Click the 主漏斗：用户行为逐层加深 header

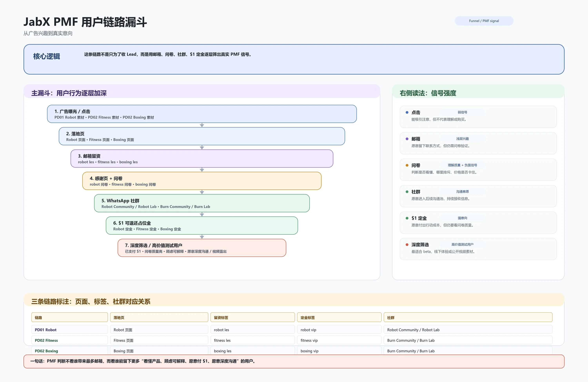(202, 91)
